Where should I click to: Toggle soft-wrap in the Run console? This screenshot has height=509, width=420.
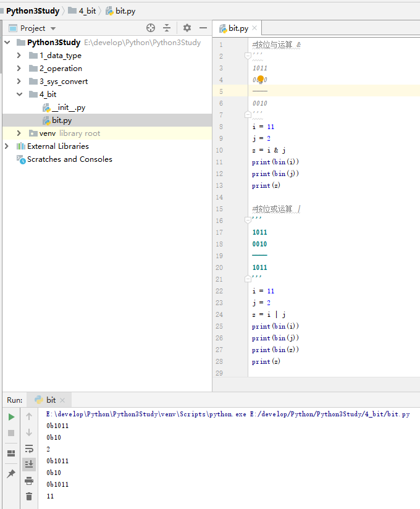point(29,448)
